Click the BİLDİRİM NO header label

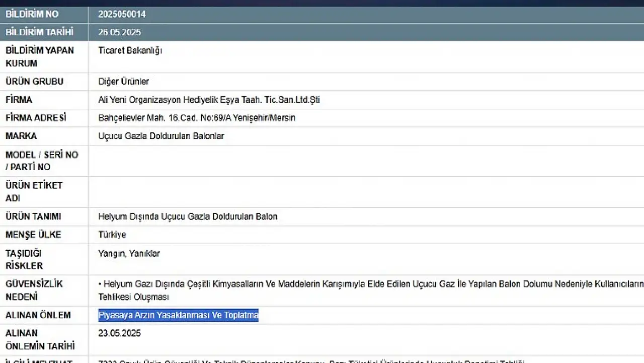[32, 14]
